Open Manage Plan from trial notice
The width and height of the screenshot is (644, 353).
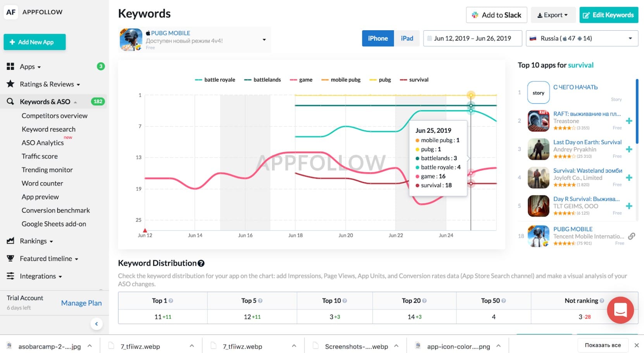(x=81, y=303)
